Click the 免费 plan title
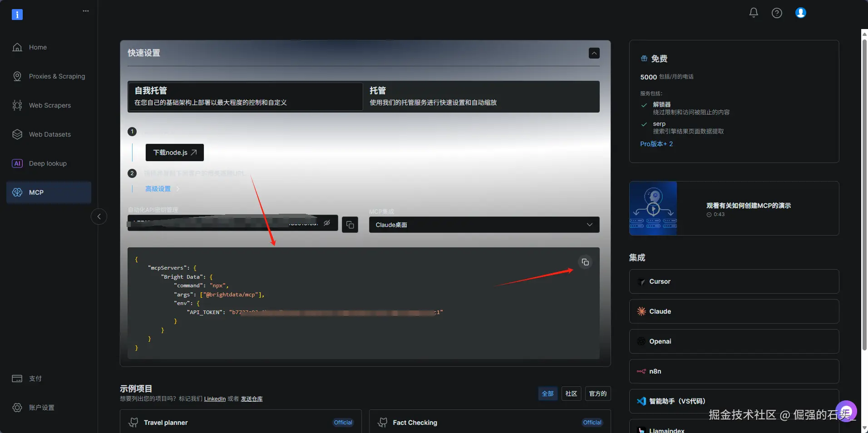 (659, 59)
